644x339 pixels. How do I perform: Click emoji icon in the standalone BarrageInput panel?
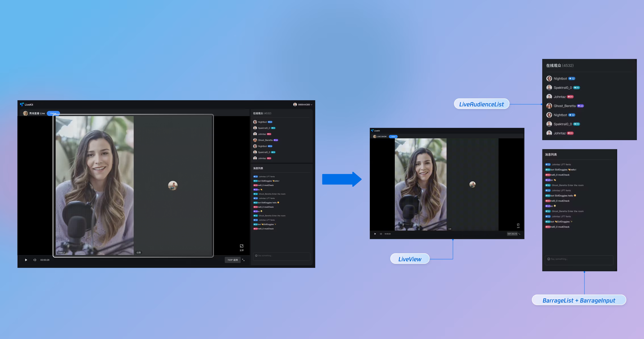point(548,259)
